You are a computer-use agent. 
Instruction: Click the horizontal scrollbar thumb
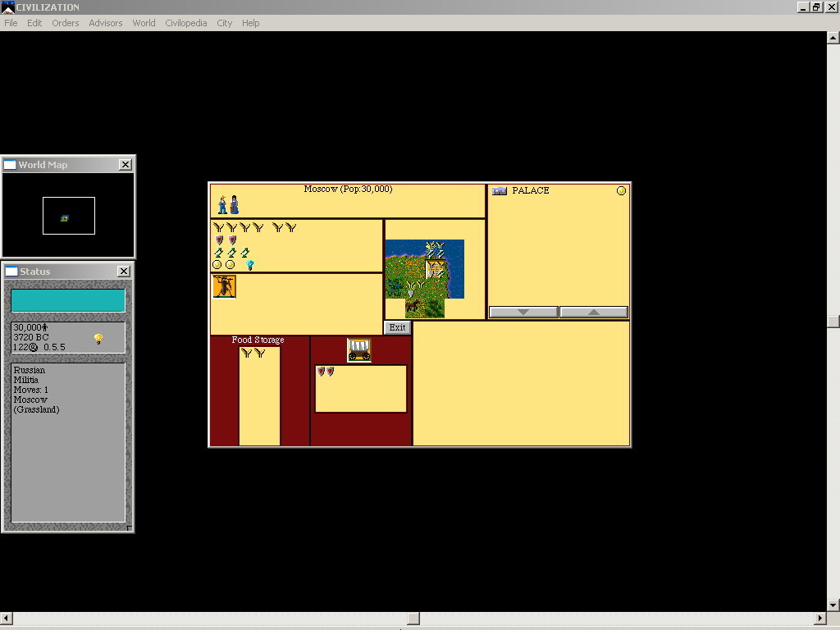pyautogui.click(x=413, y=619)
